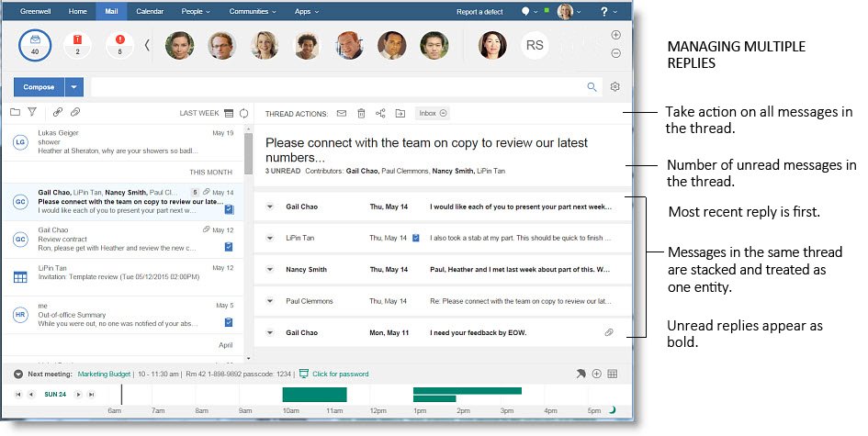Click the minus icon at the contact bar's right
The image size is (868, 436).
615,53
